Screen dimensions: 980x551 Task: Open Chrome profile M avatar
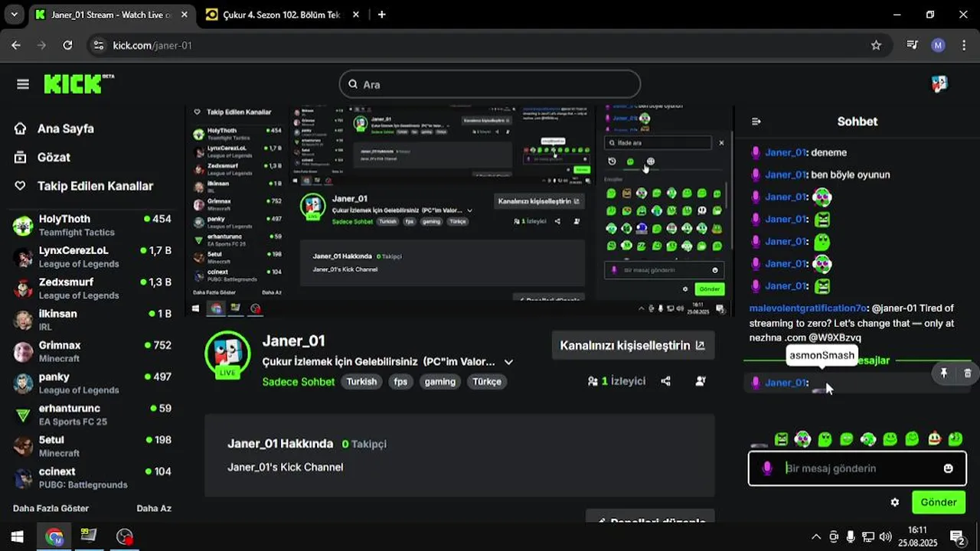click(938, 45)
